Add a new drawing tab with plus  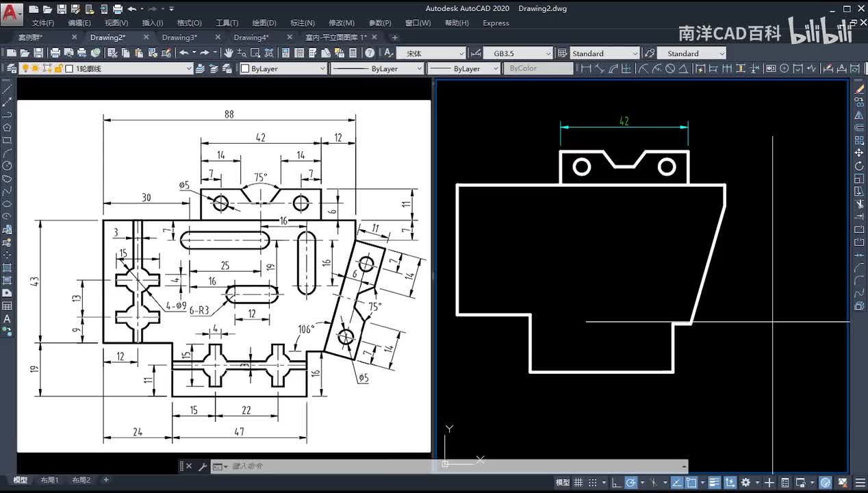394,38
